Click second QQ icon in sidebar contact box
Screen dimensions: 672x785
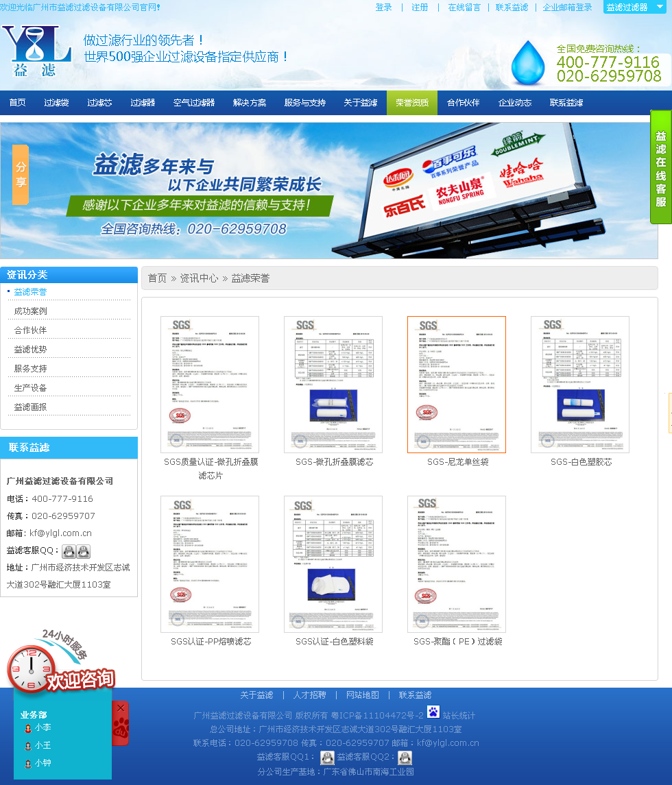click(x=84, y=551)
